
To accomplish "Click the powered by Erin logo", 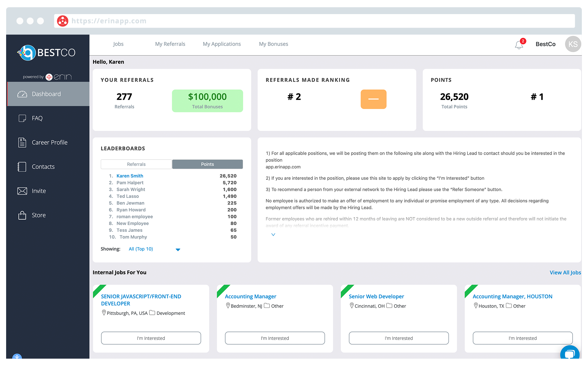I will click(x=47, y=77).
